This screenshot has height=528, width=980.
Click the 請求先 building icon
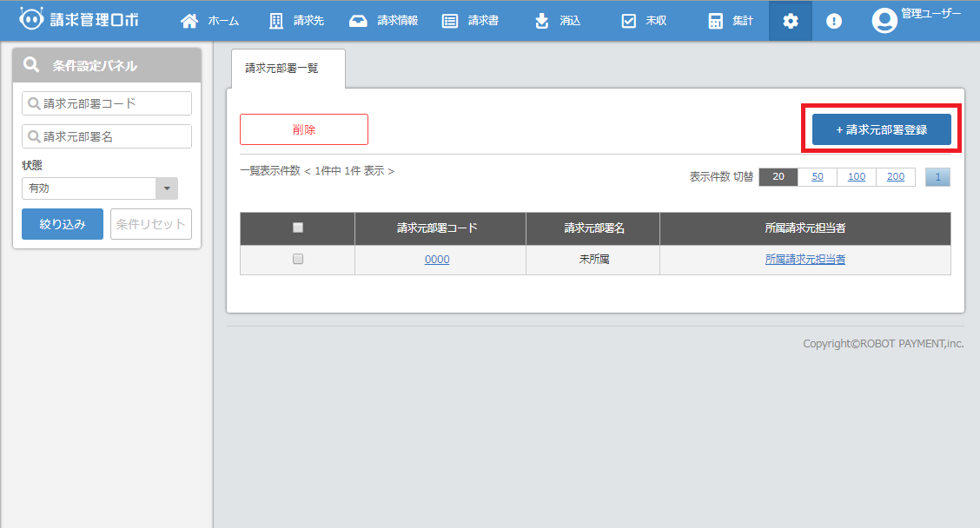click(x=276, y=21)
